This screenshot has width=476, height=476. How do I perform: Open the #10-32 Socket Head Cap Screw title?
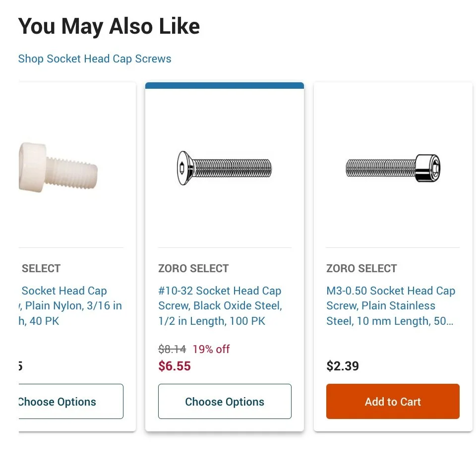coord(220,306)
